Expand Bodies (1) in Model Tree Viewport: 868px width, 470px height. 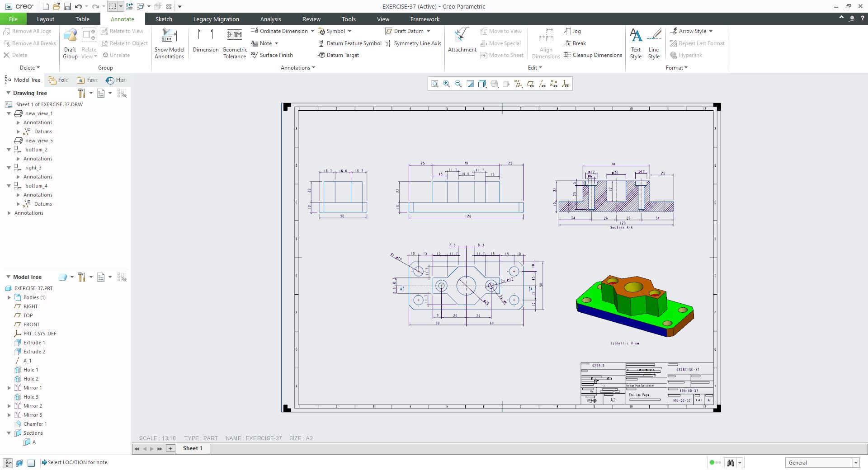coord(9,297)
